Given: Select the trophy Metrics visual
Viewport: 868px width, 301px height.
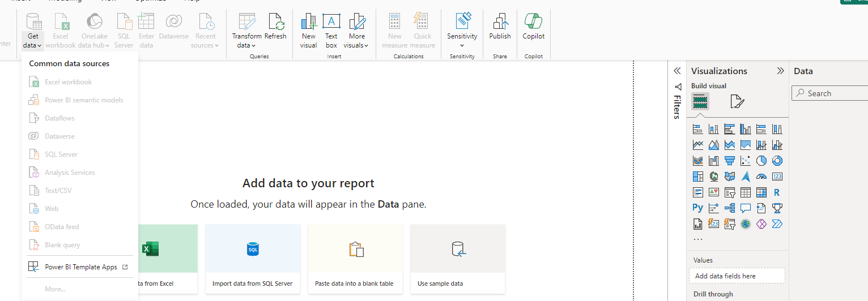Looking at the screenshot, I should [777, 208].
